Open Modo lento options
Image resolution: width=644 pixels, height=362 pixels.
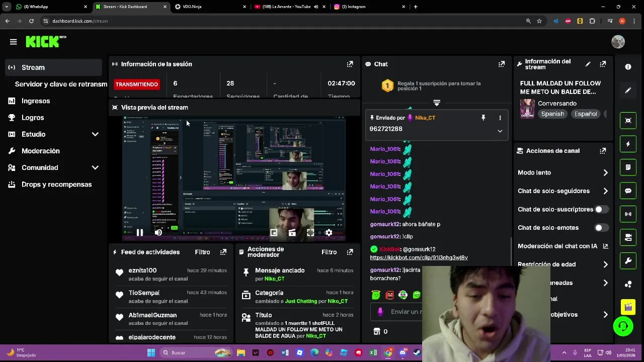562,172
